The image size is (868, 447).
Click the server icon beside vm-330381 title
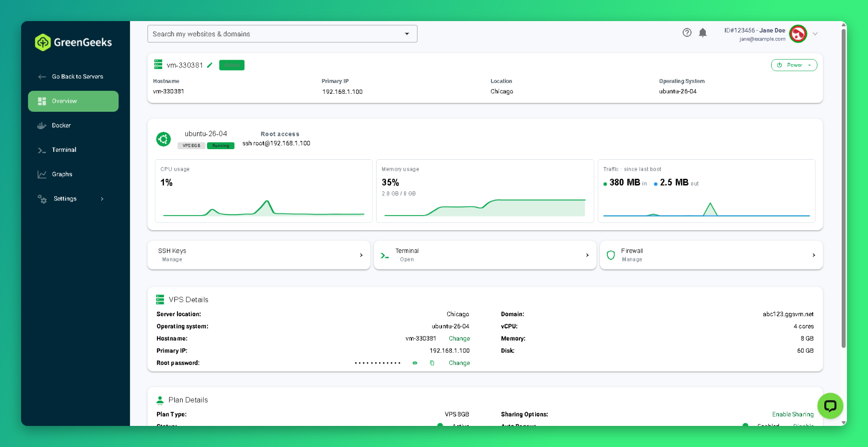[x=158, y=64]
